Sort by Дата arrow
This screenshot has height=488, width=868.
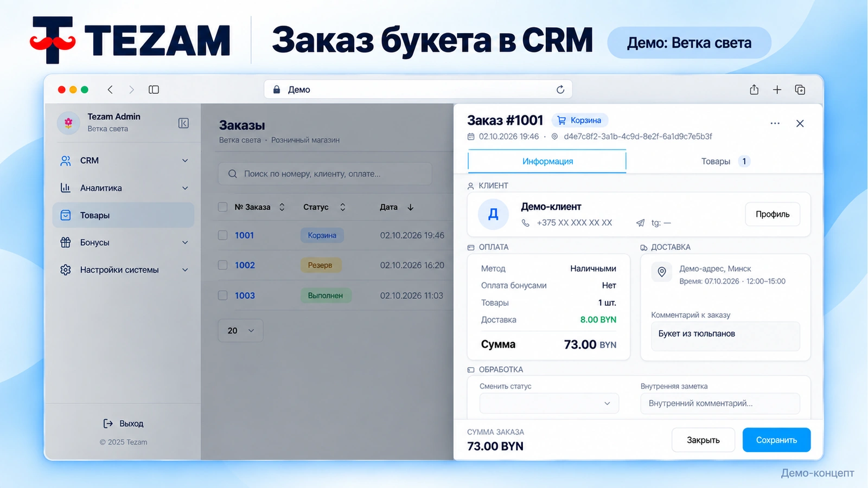click(x=411, y=207)
